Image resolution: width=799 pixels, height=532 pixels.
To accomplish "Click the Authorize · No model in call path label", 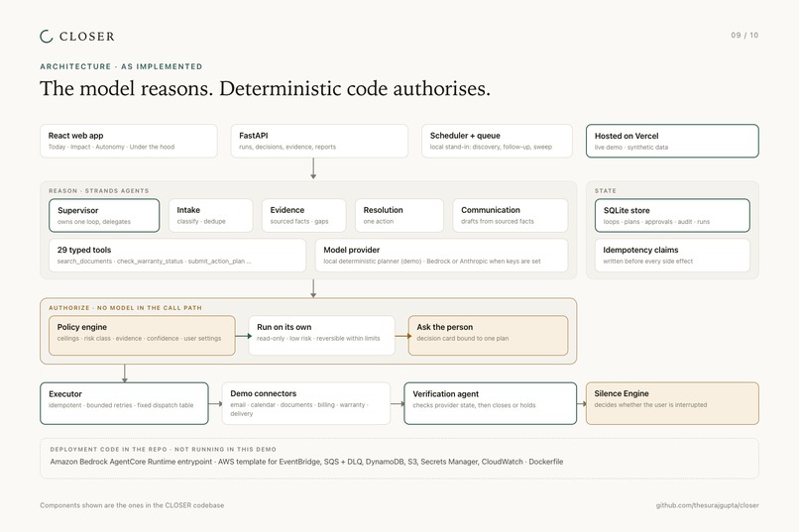I will (x=125, y=308).
